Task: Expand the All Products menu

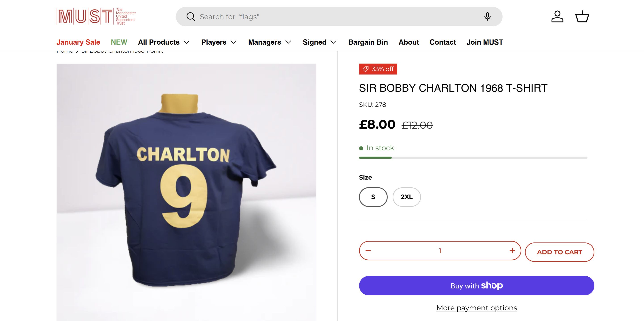Action: [x=164, y=42]
